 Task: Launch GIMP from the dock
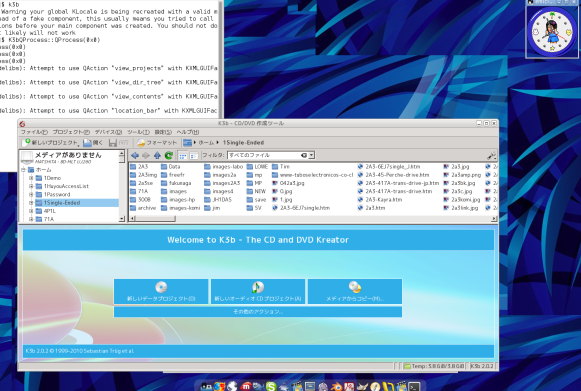tap(362, 387)
